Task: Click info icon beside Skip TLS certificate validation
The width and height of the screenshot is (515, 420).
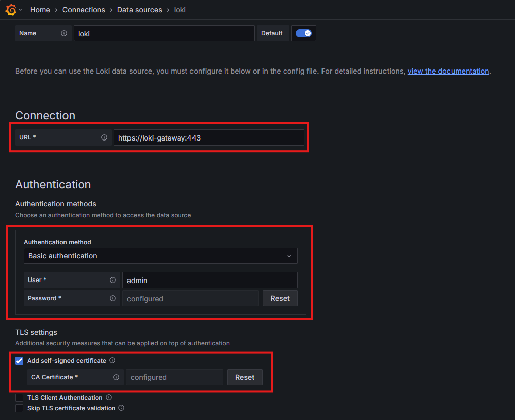Action: (x=121, y=408)
